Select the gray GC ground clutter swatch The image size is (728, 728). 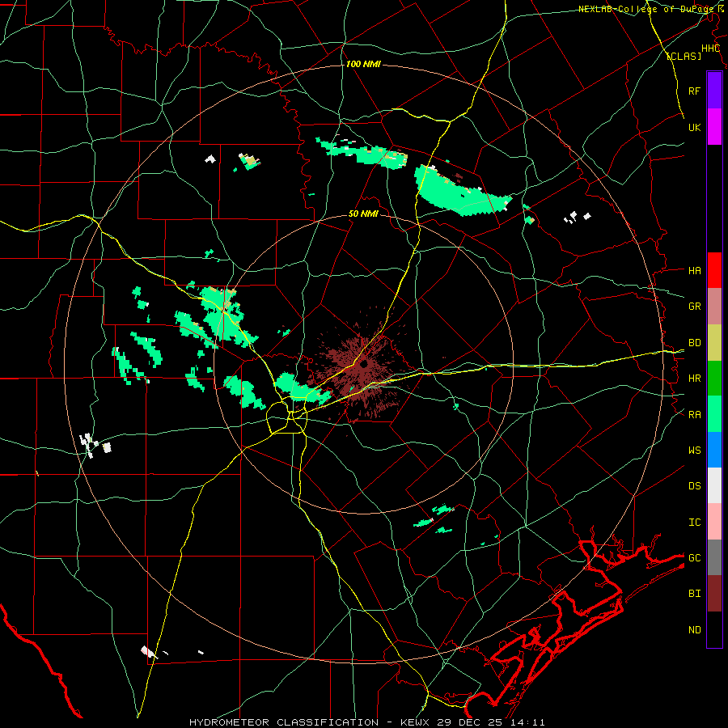tap(714, 557)
